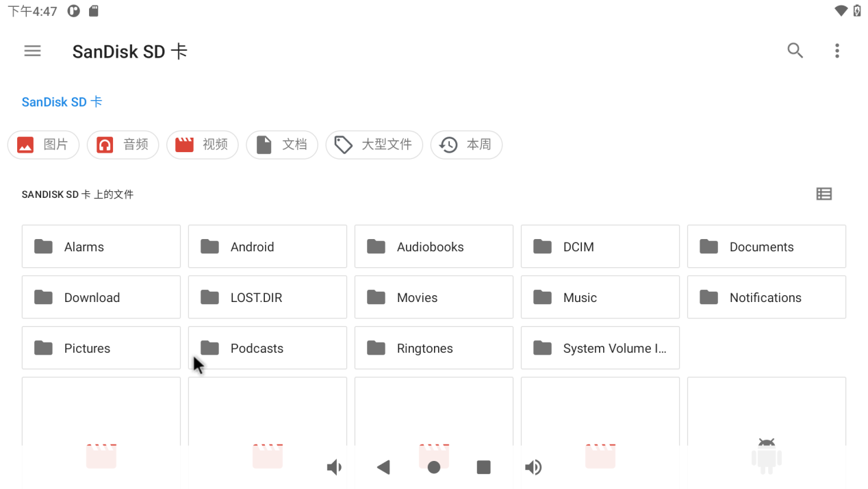Image resolution: width=868 pixels, height=489 pixels.
Task: Click the SanDisk SD 卡 breadcrumb link
Action: click(x=62, y=102)
